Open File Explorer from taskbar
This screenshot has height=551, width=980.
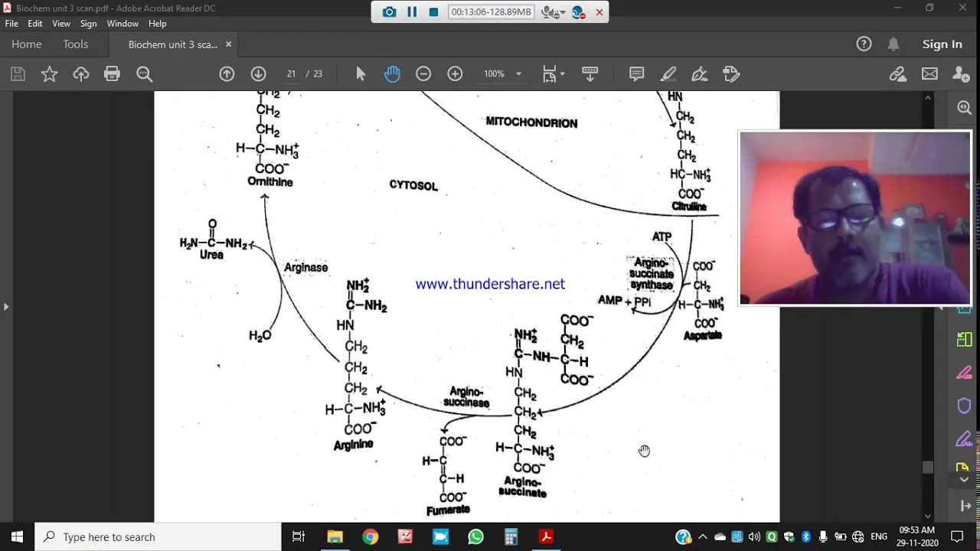point(335,537)
